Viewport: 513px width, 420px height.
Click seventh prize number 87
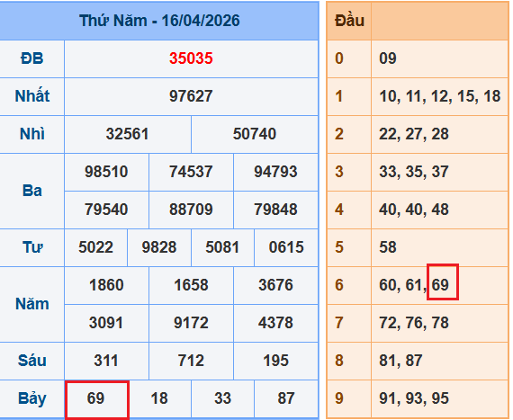click(286, 398)
